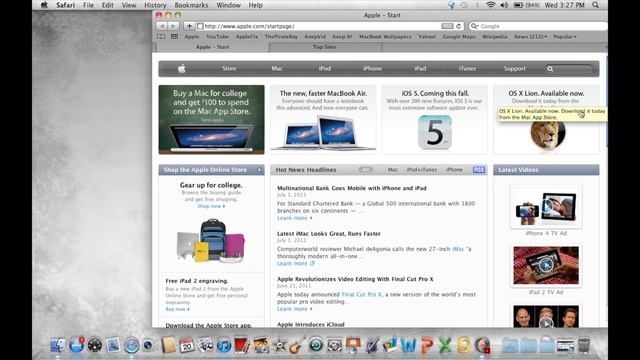Click the Apple logo in the site navigation
640x360 pixels.
coord(182,69)
